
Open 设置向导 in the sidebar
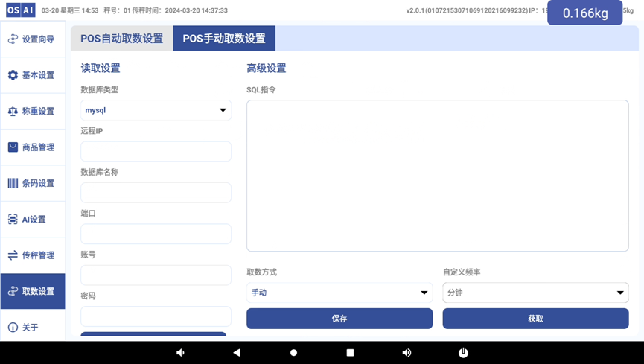33,39
